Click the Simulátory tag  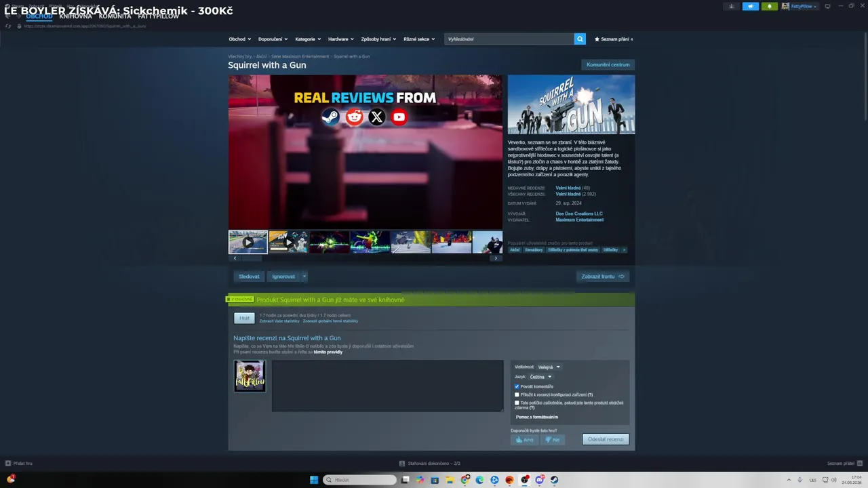[534, 249]
